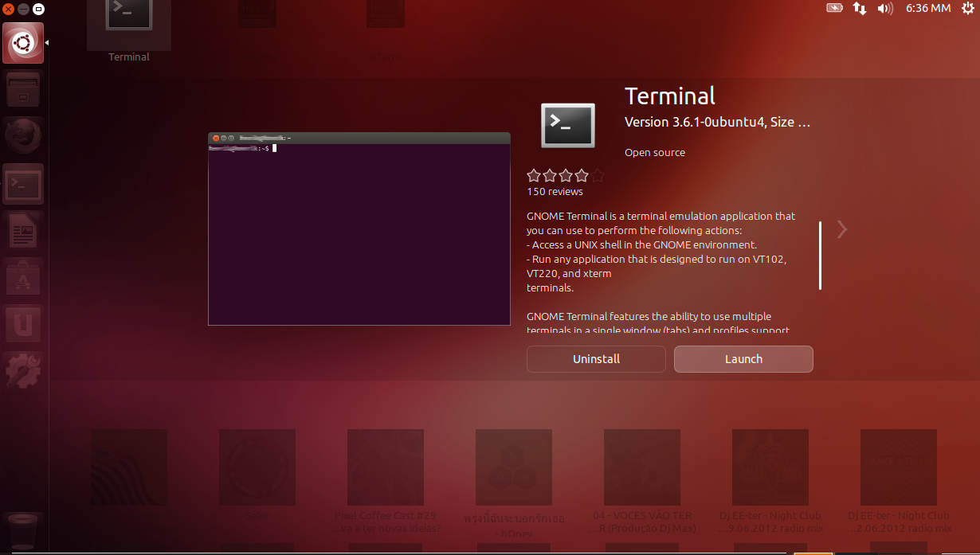The width and height of the screenshot is (980, 555).
Task: Close the Dash with the orange button
Action: 9,9
